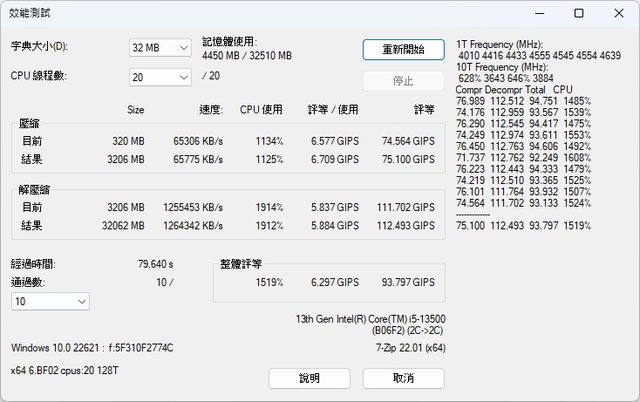Click the 停止 button

403,81
